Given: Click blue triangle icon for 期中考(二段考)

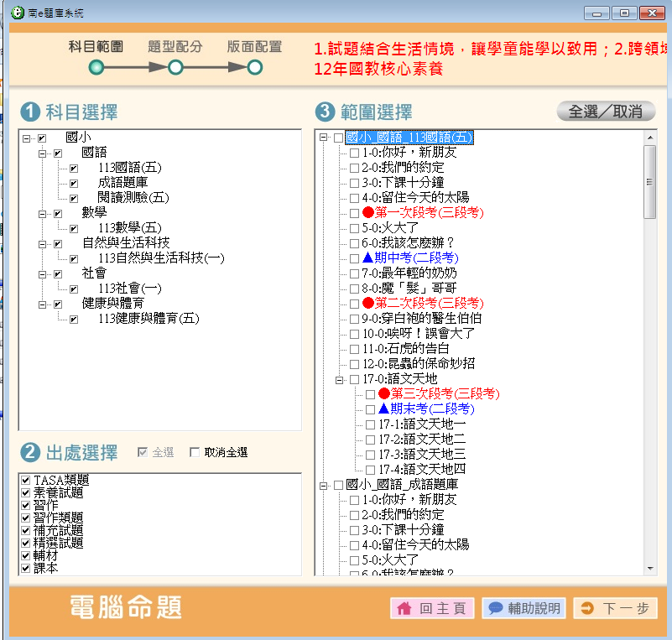Looking at the screenshot, I should pyautogui.click(x=367, y=258).
